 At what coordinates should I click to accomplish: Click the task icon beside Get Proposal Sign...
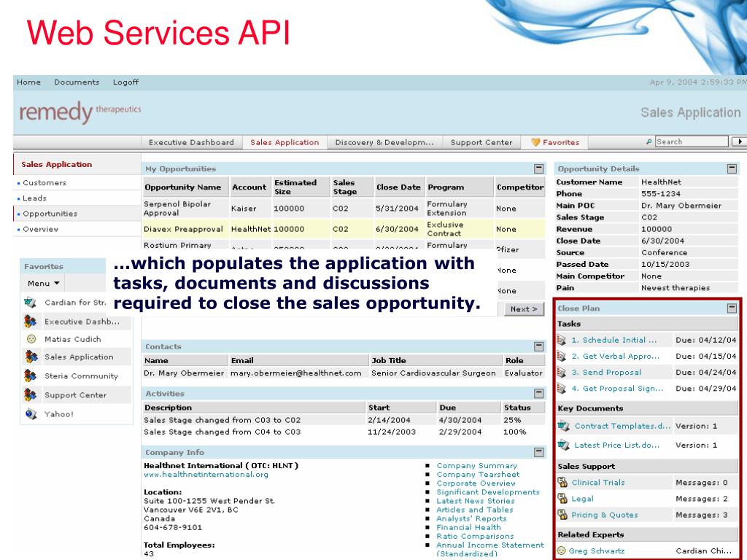click(x=562, y=389)
